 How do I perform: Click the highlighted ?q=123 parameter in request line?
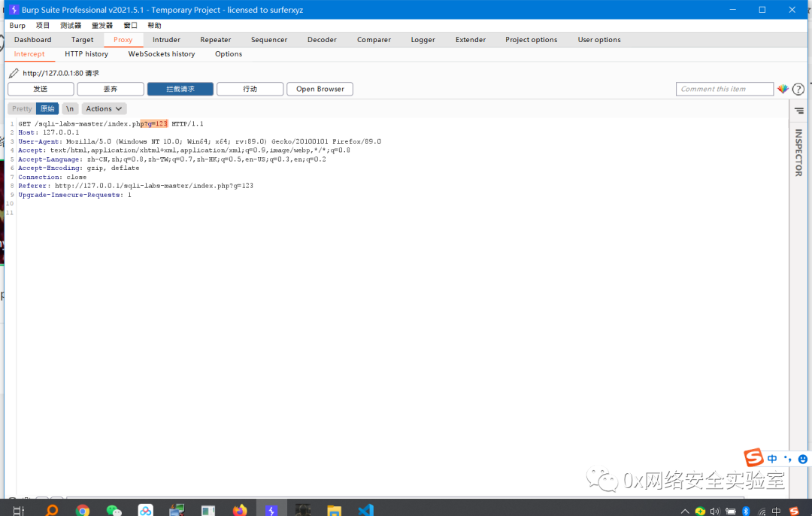[x=154, y=124]
